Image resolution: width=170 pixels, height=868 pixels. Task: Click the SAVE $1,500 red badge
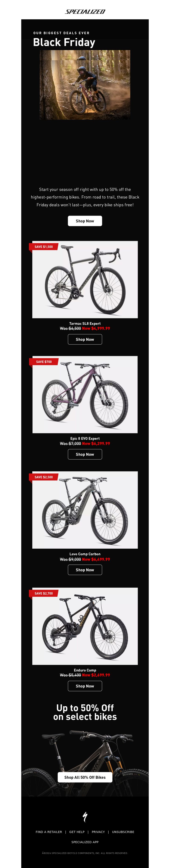pyautogui.click(x=44, y=247)
